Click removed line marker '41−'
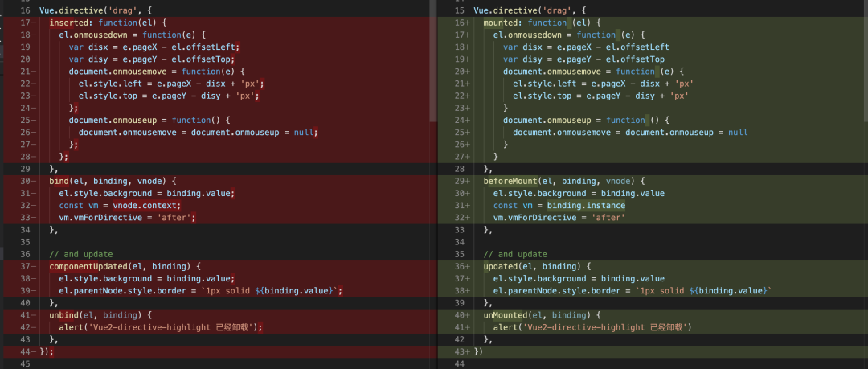This screenshot has height=369, width=868. click(27, 315)
